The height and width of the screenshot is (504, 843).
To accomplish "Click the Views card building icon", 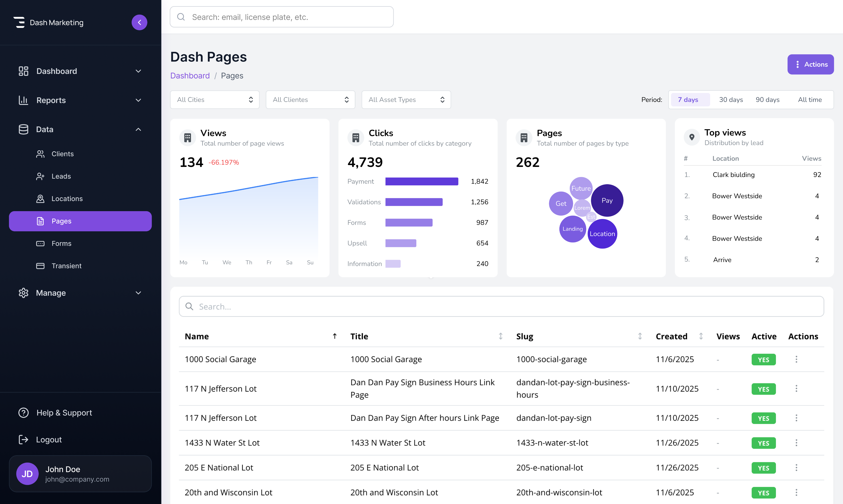I will [x=187, y=137].
